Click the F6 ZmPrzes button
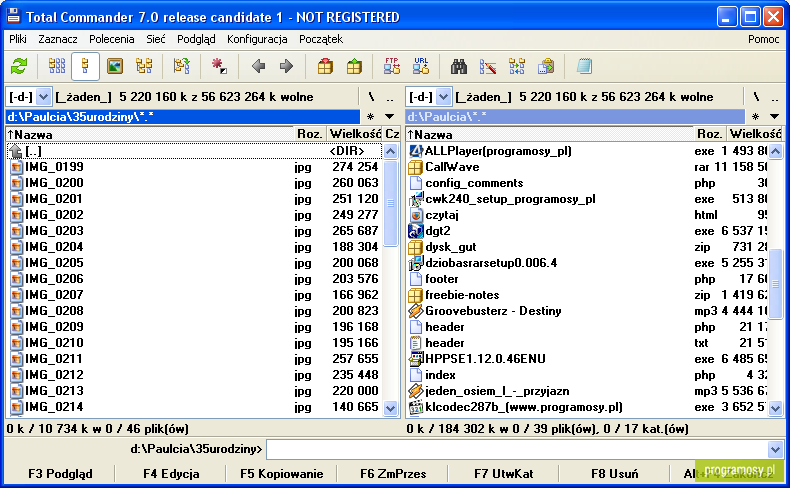This screenshot has width=790, height=488. click(x=392, y=474)
